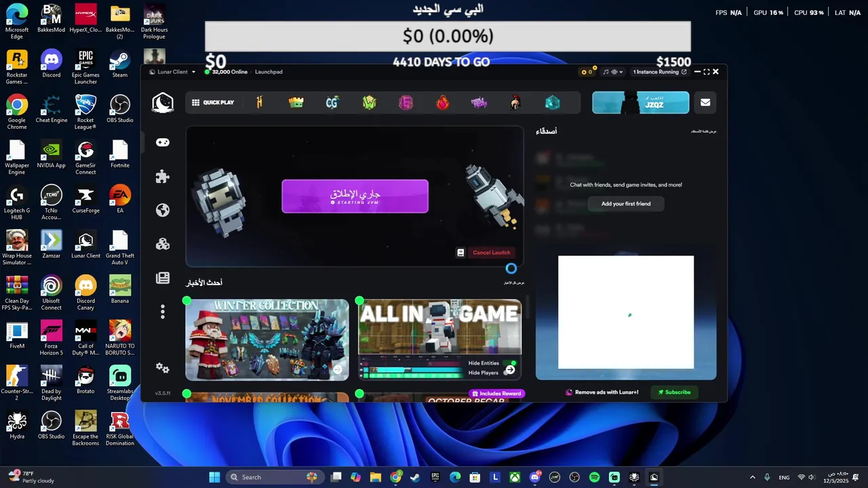This screenshot has width=868, height=488.
Task: Select the spartan helmet server icon
Action: point(515,102)
